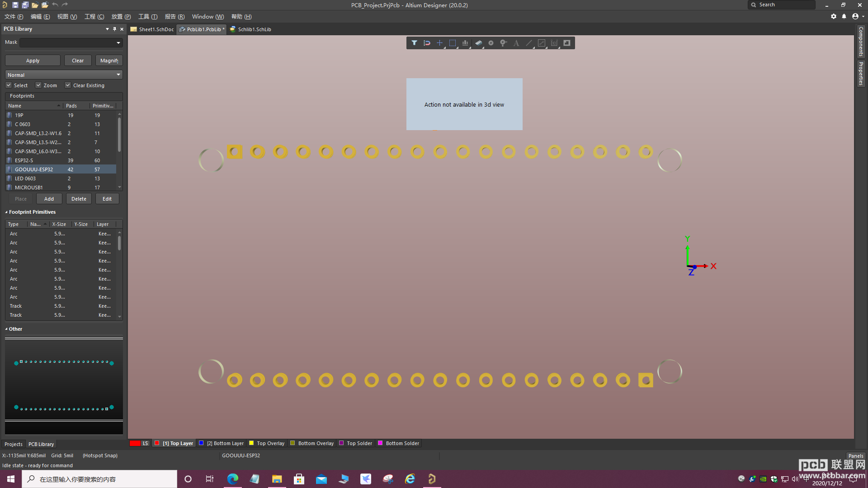Open the notifications bell icon
The height and width of the screenshot is (488, 868).
pos(844,16)
